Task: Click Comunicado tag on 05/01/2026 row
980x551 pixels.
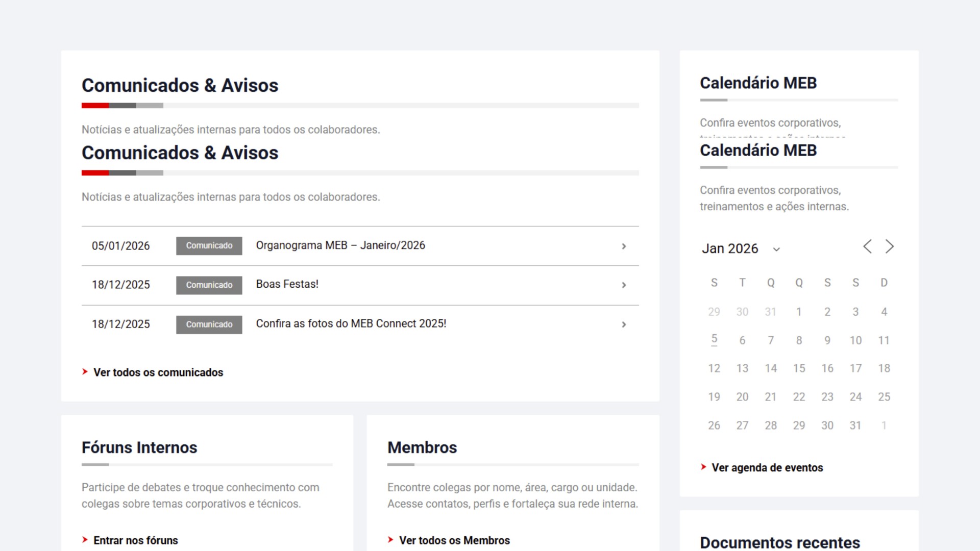Action: [209, 246]
